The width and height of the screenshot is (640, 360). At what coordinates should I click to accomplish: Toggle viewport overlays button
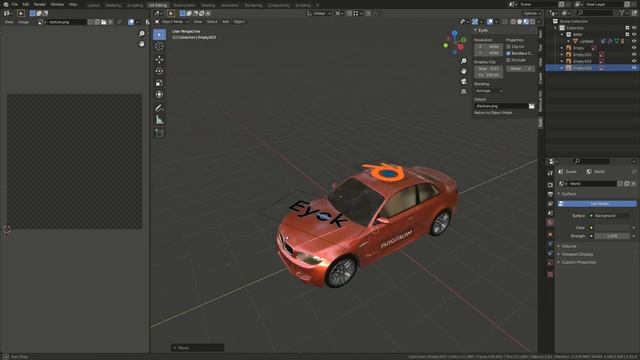[490, 22]
